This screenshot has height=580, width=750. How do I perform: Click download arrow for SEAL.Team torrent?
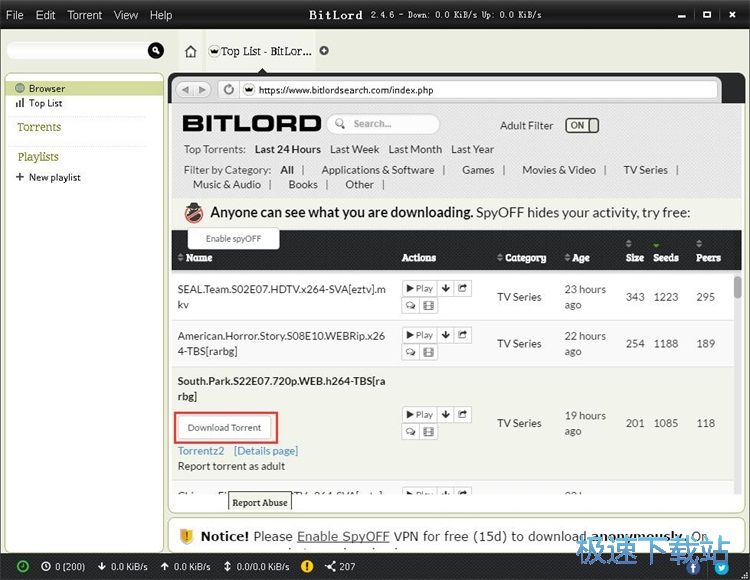pos(446,288)
